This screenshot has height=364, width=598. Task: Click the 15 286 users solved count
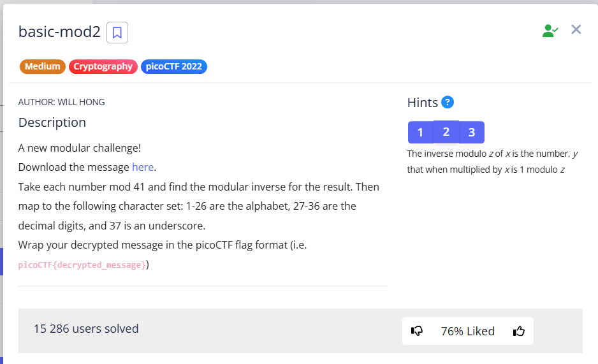click(x=86, y=329)
